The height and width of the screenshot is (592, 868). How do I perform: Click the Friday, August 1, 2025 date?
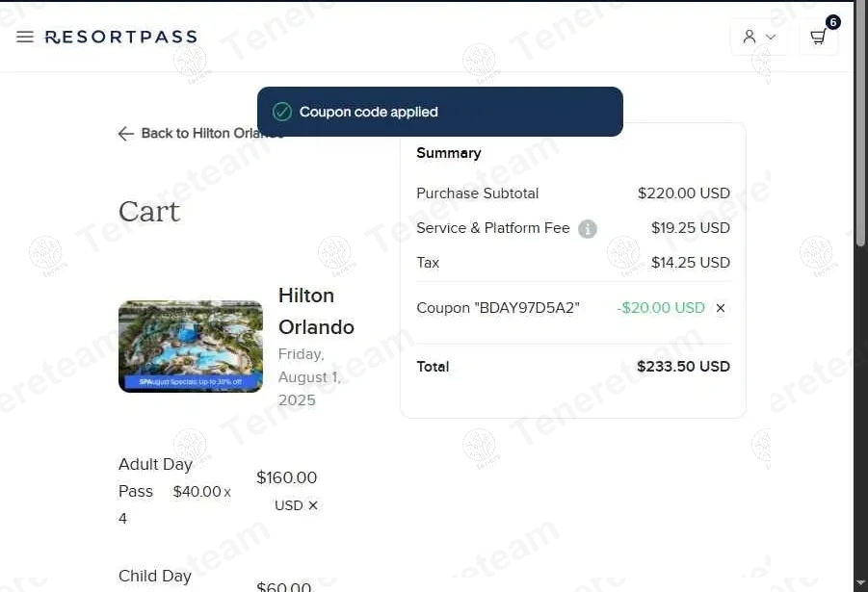click(x=309, y=377)
